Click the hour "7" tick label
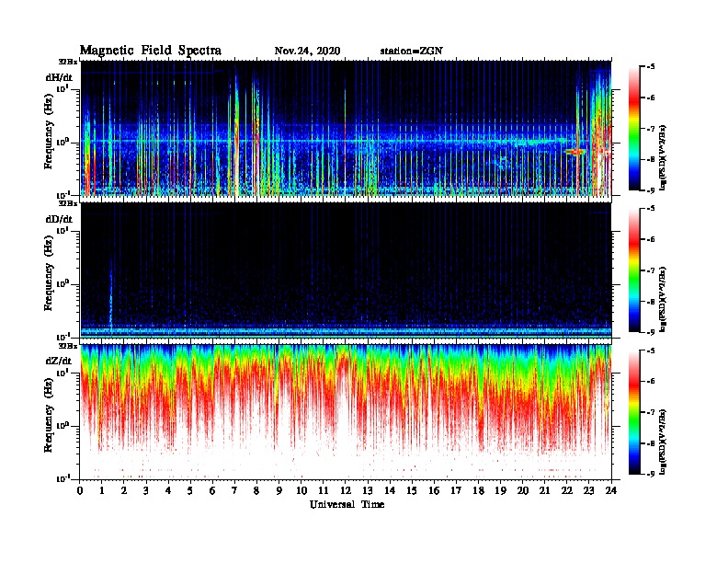 click(235, 491)
